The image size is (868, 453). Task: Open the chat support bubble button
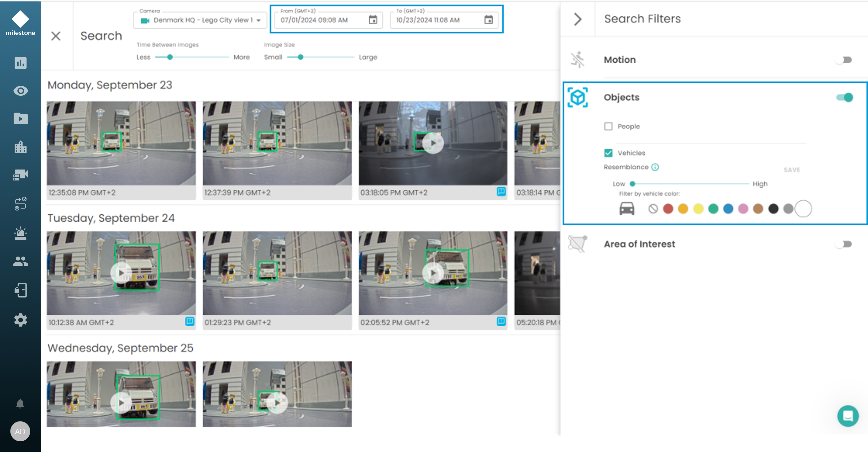point(847,416)
